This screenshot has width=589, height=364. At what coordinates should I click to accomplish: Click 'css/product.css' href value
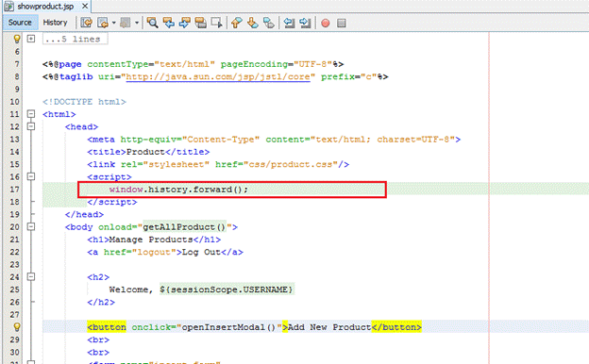pyautogui.click(x=291, y=164)
